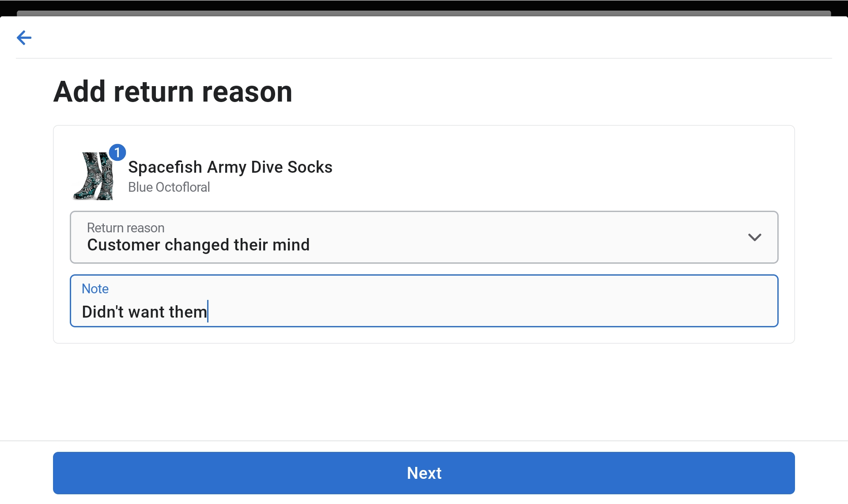Screen dimensions: 848x504
Task: Tap the gray sheet bar at top
Action: point(424,13)
